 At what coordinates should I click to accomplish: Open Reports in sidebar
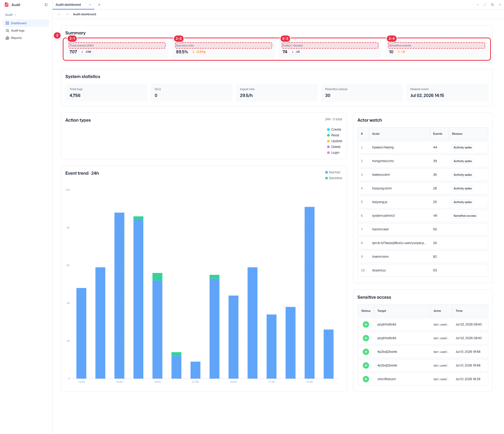(26, 38)
